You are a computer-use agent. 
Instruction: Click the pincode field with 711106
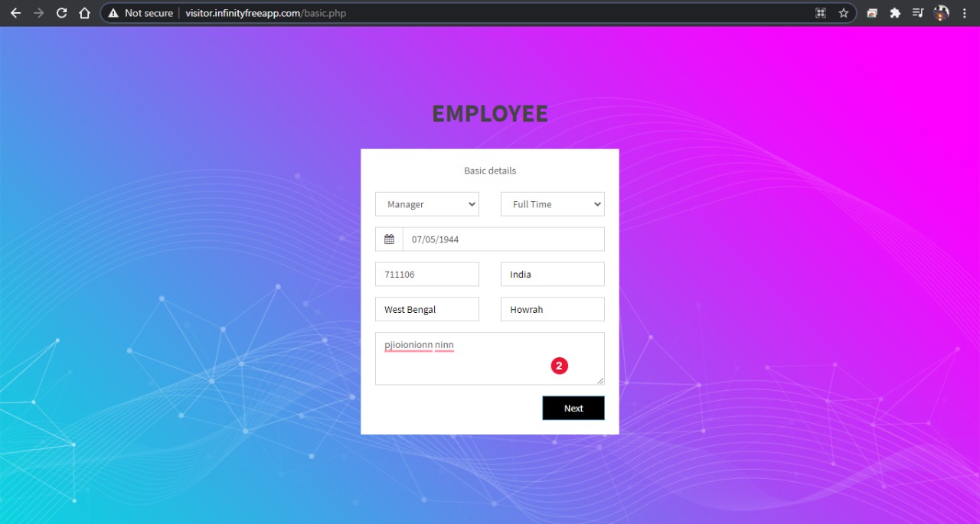point(427,275)
